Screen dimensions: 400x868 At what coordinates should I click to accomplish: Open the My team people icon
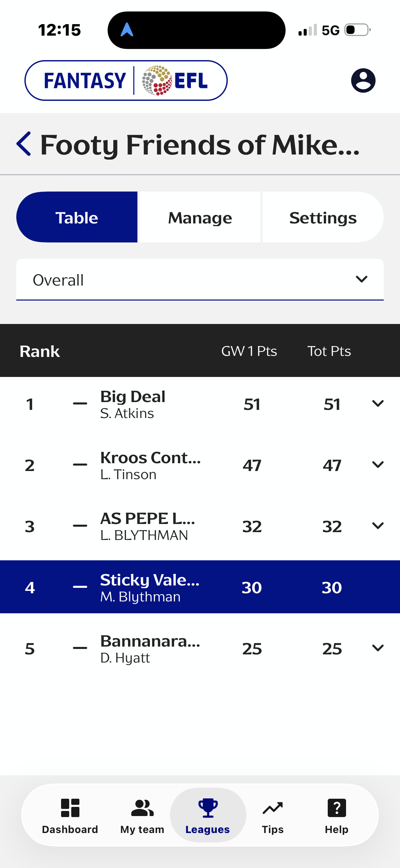(x=142, y=808)
